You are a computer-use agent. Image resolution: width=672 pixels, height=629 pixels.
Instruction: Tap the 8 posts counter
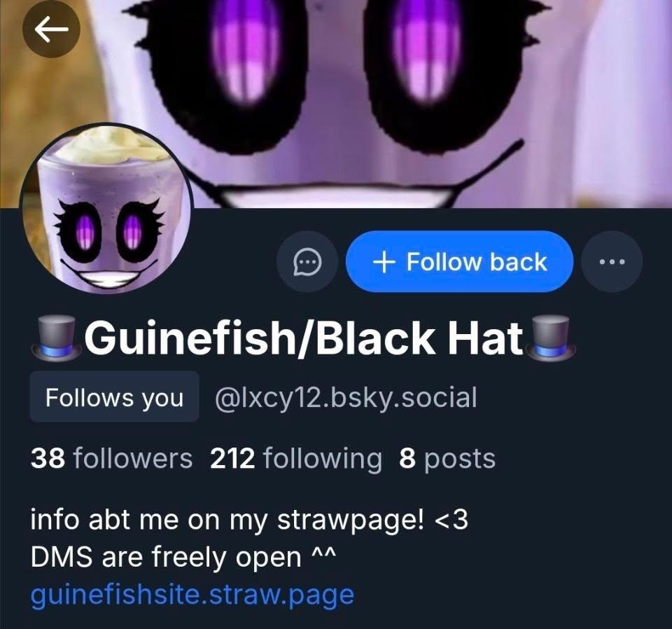(447, 458)
